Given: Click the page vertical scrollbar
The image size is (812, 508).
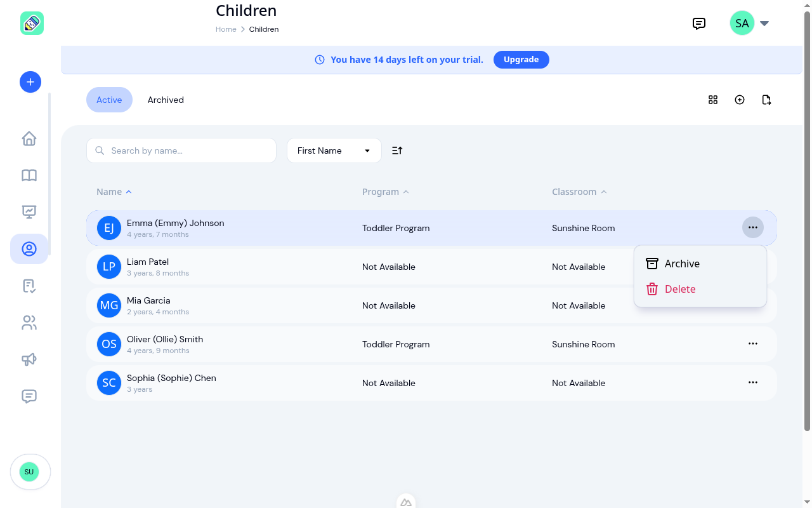Looking at the screenshot, I should (807, 222).
